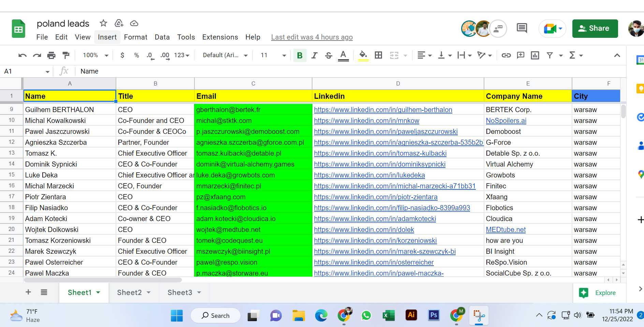Open horizontal align dropdown
This screenshot has width=644, height=327.
tap(424, 55)
